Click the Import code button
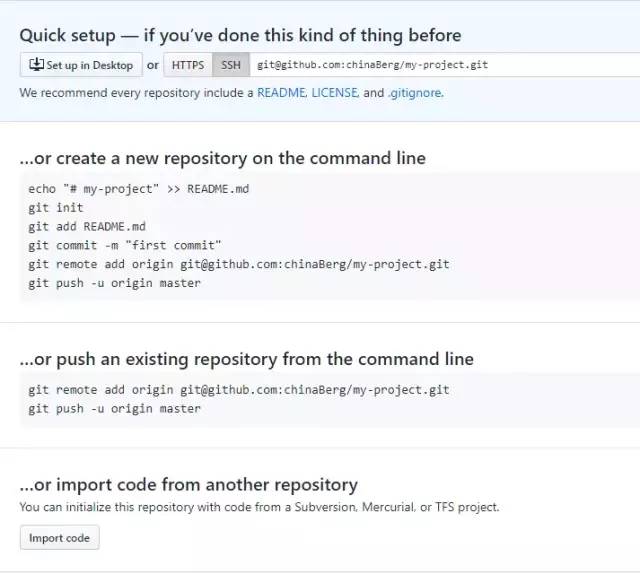The width and height of the screenshot is (640, 574). 60,538
